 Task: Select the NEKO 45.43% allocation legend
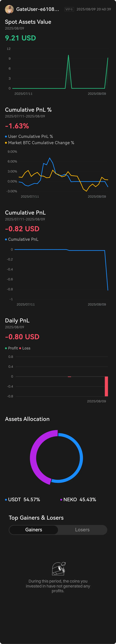78,499
